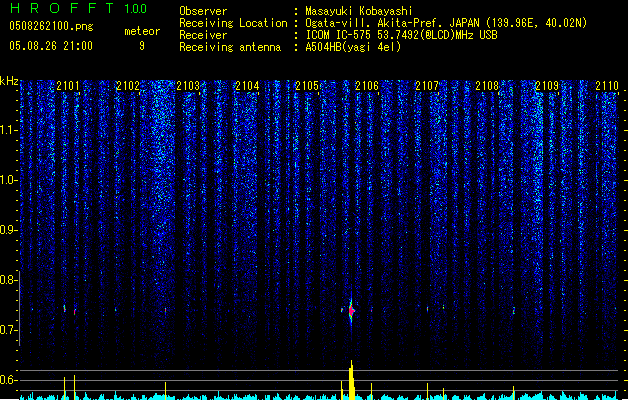
Task: Click the receiver text ICOM IC-575 53.7492 MHz
Action: click(x=401, y=35)
